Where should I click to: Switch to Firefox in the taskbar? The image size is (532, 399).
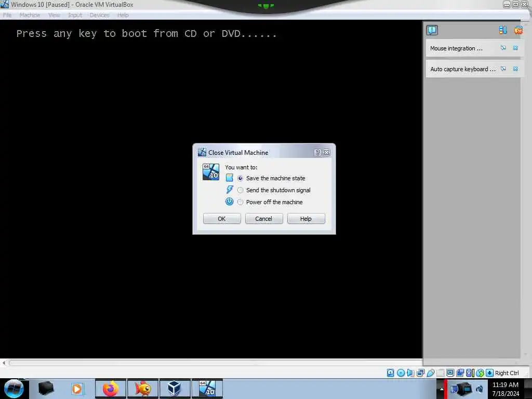tap(111, 389)
